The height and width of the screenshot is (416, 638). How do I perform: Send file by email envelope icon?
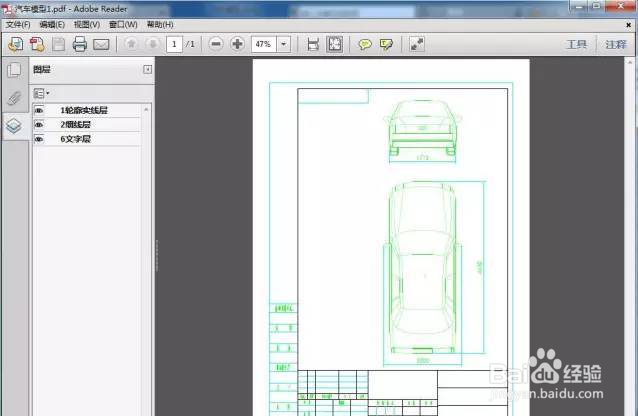101,44
